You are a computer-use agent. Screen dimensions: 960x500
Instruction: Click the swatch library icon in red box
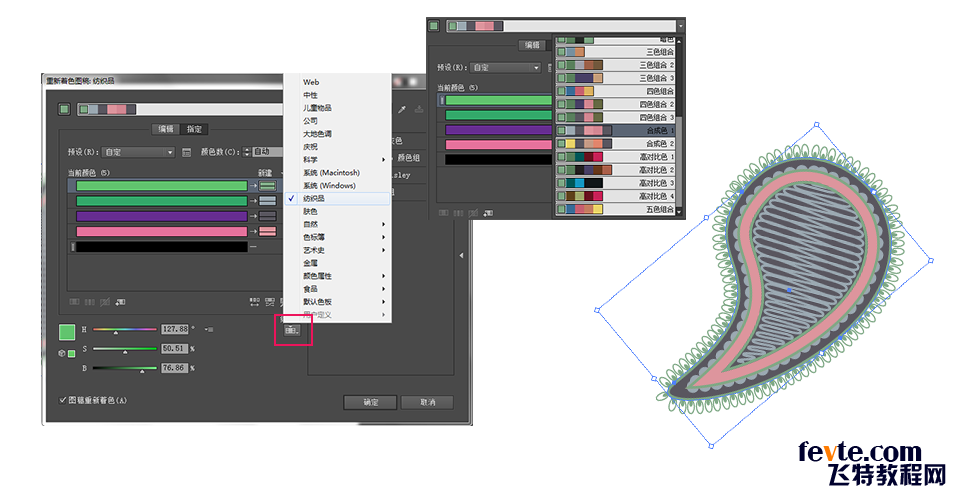click(x=292, y=330)
